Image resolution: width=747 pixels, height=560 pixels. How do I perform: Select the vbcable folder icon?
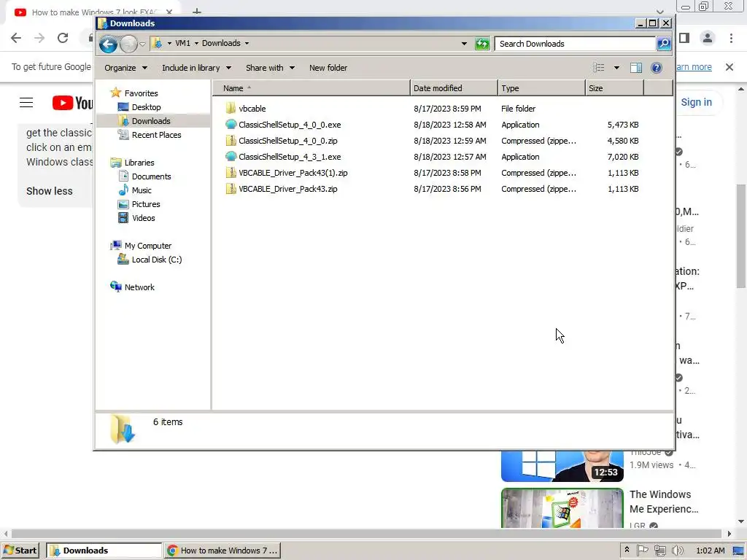click(x=231, y=109)
